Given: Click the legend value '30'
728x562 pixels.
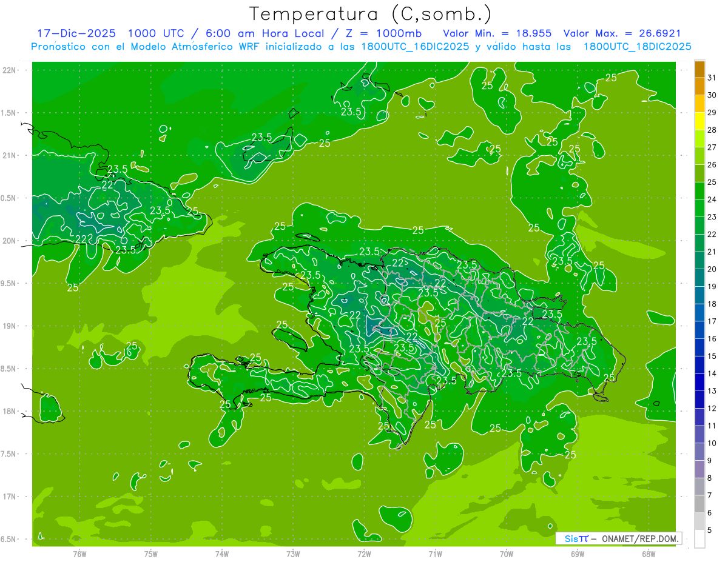Looking at the screenshot, I should coord(712,95).
